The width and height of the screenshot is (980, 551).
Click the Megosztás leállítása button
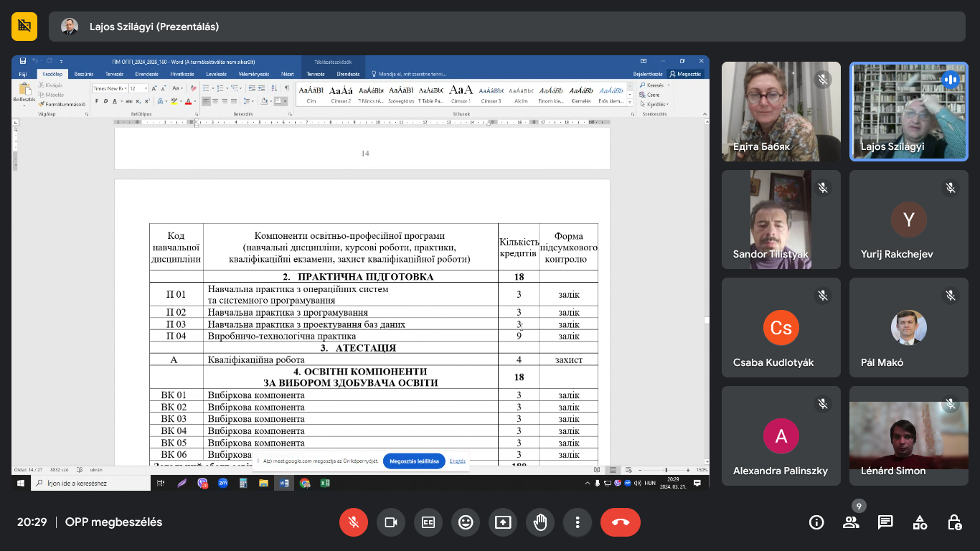tap(414, 461)
